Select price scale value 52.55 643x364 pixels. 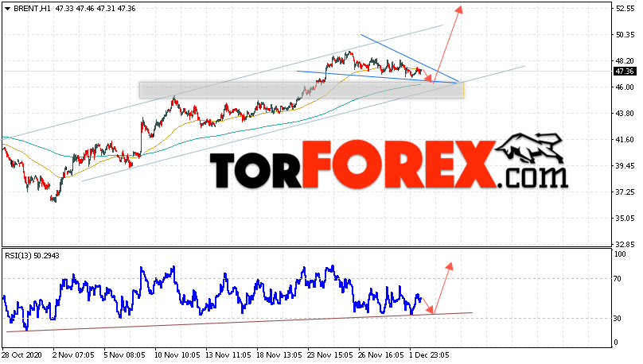pyautogui.click(x=625, y=9)
